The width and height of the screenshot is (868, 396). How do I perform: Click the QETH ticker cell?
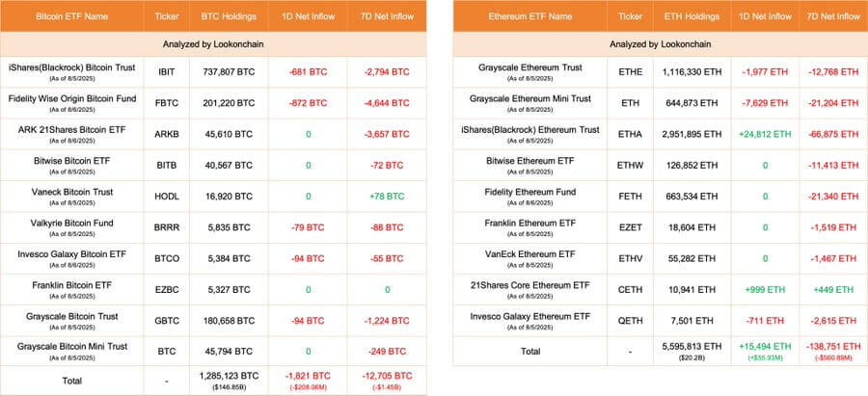click(630, 320)
